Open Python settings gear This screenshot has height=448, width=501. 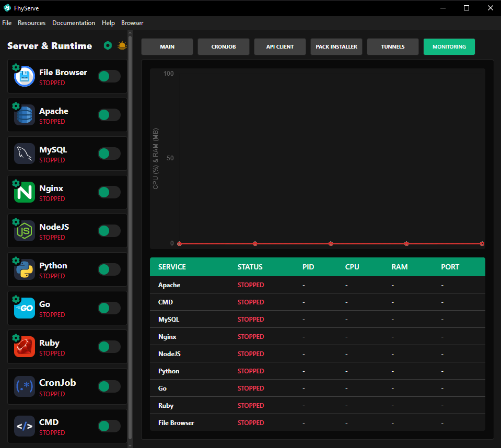coord(16,261)
